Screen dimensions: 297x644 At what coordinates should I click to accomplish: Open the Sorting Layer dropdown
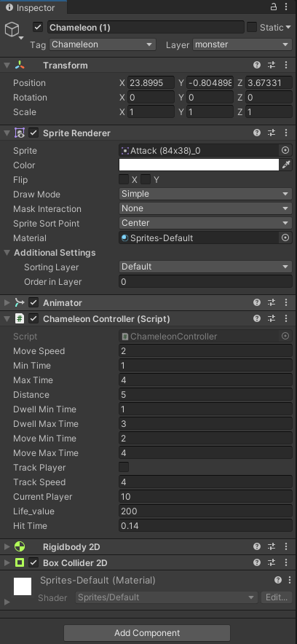pyautogui.click(x=205, y=267)
